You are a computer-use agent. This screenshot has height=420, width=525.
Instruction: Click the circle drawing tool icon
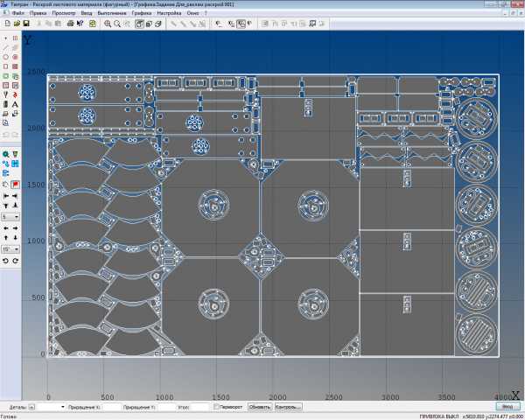(x=5, y=57)
